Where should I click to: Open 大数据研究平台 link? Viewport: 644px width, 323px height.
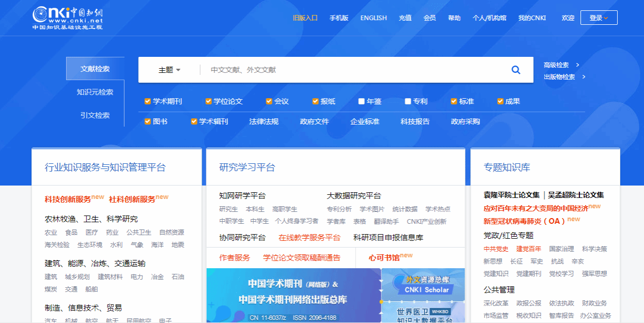(x=354, y=196)
